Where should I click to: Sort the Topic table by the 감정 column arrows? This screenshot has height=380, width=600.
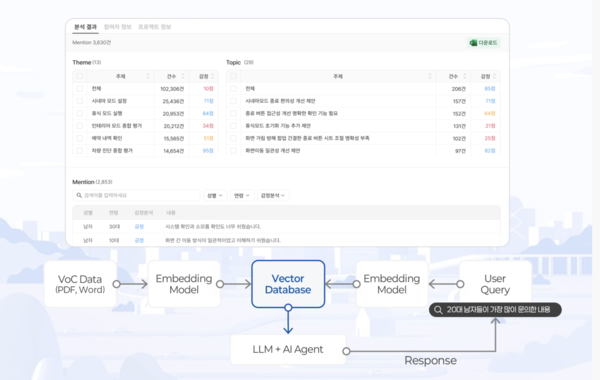(494, 77)
